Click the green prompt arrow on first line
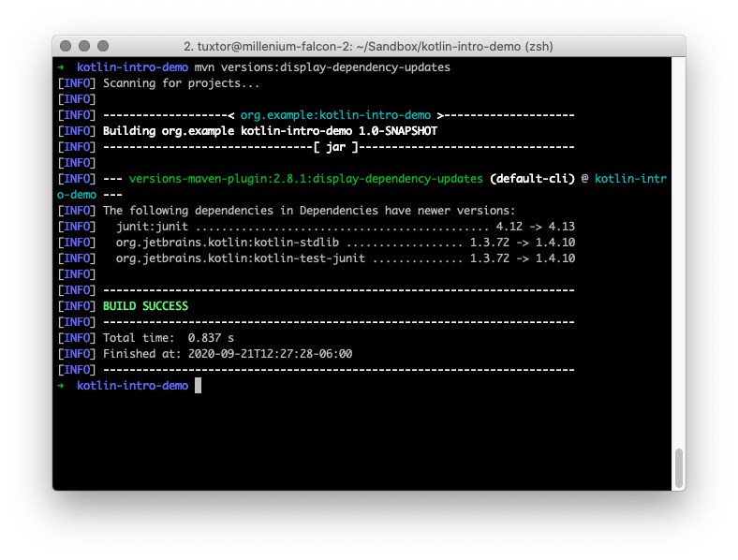The width and height of the screenshot is (738, 560). tap(61, 67)
